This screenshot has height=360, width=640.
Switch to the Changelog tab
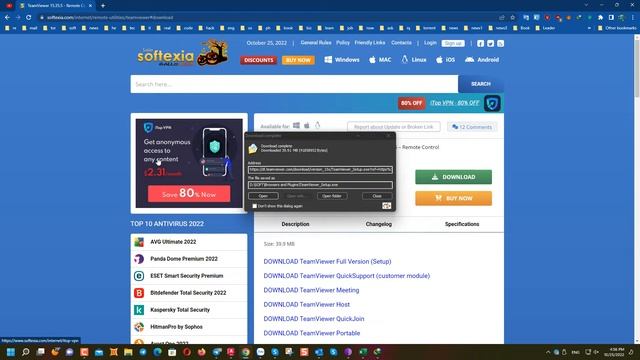click(378, 224)
